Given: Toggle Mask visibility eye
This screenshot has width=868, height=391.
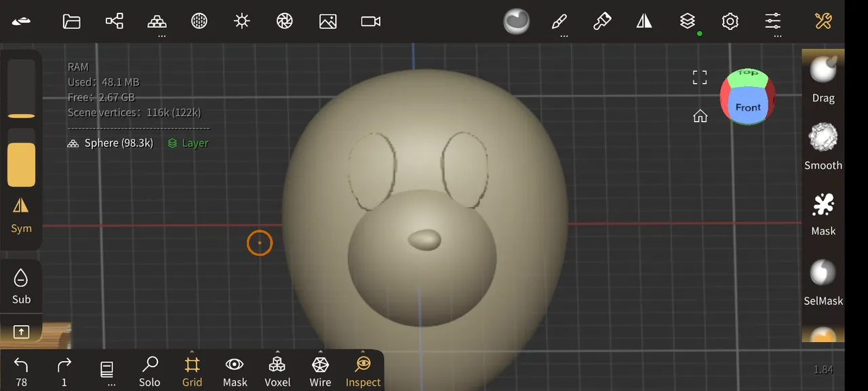Looking at the screenshot, I should click(x=235, y=371).
